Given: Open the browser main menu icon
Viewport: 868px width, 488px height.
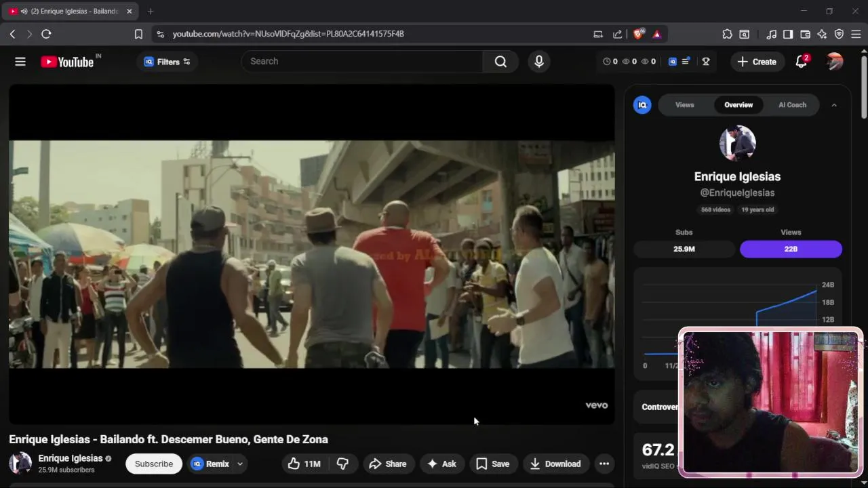Looking at the screenshot, I should [x=856, y=34].
